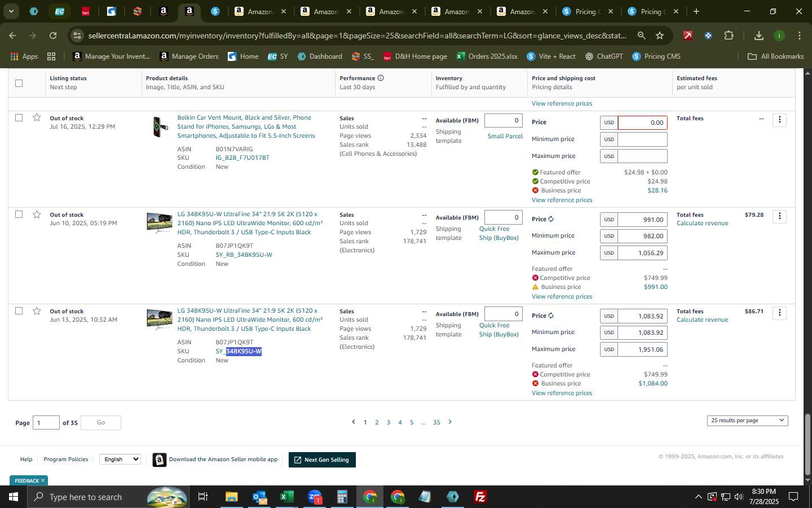Click the Belkin price field showing 0.00
Screen dimensions: 812x508
pos(642,122)
